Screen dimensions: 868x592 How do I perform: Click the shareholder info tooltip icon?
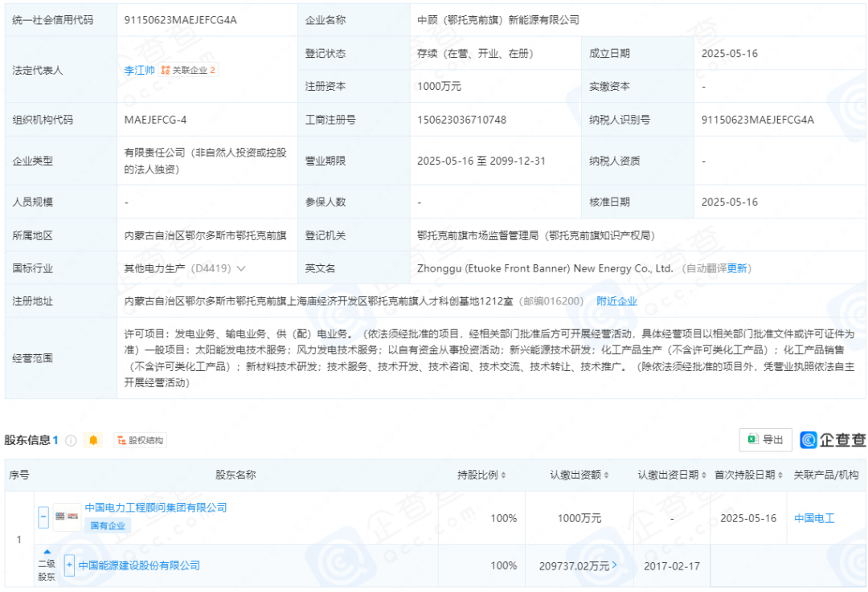point(71,440)
